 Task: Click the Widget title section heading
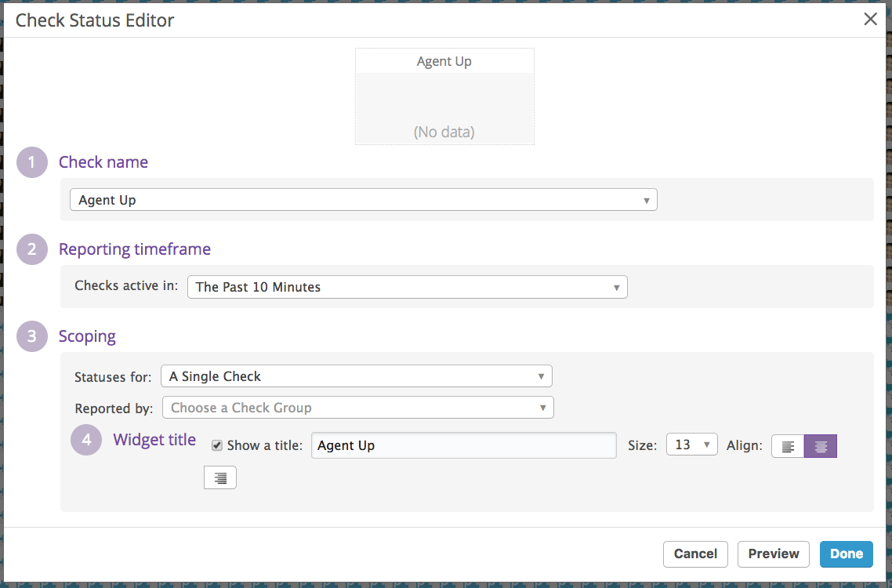[154, 440]
